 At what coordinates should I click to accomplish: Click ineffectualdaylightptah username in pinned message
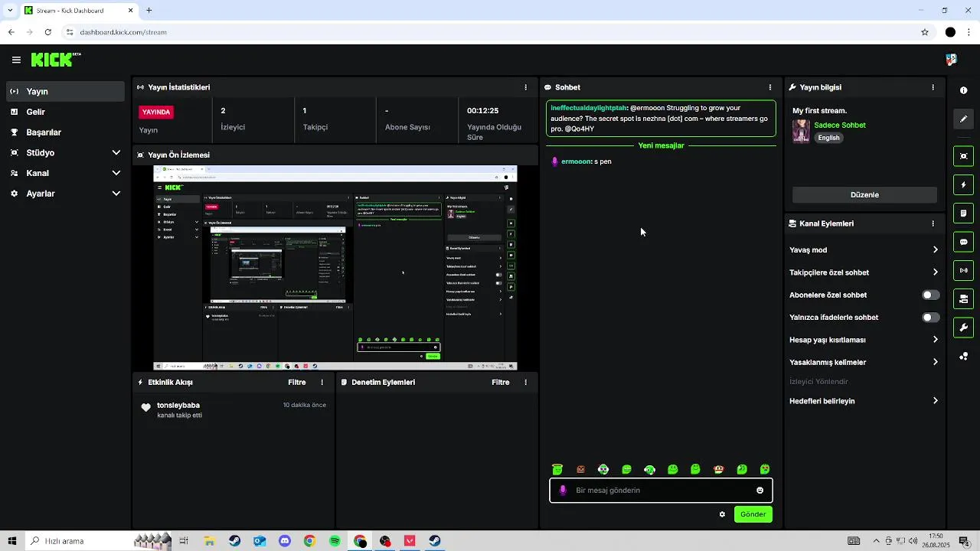pyautogui.click(x=589, y=108)
